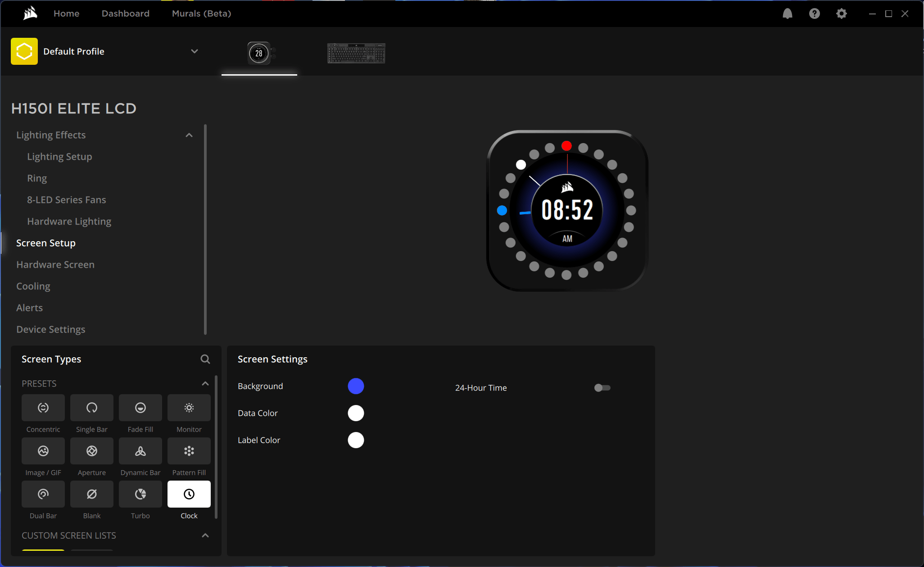Go to Hardware Lighting section
The image size is (924, 567).
point(69,221)
